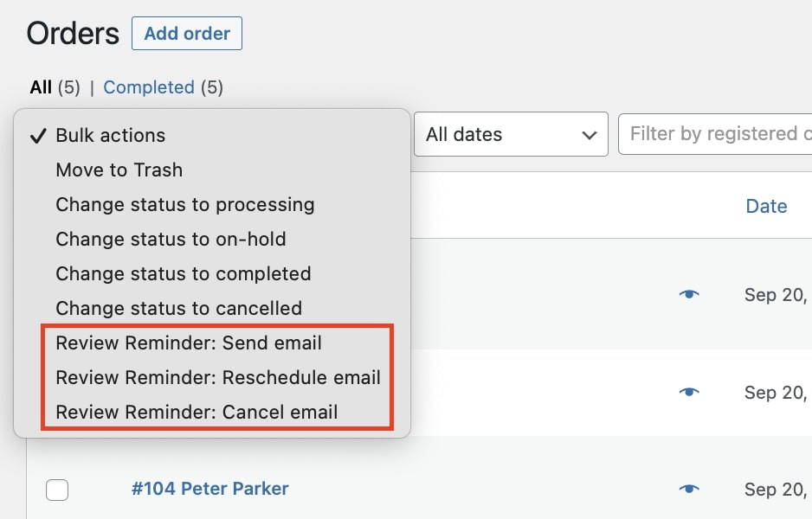
Task: Preview order #104 Peter Parker with eye icon
Action: [689, 489]
